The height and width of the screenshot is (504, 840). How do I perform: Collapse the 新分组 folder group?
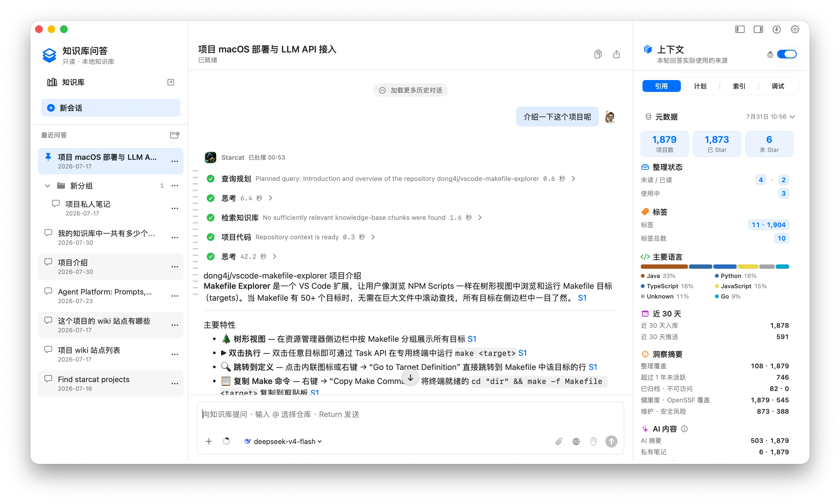(48, 185)
